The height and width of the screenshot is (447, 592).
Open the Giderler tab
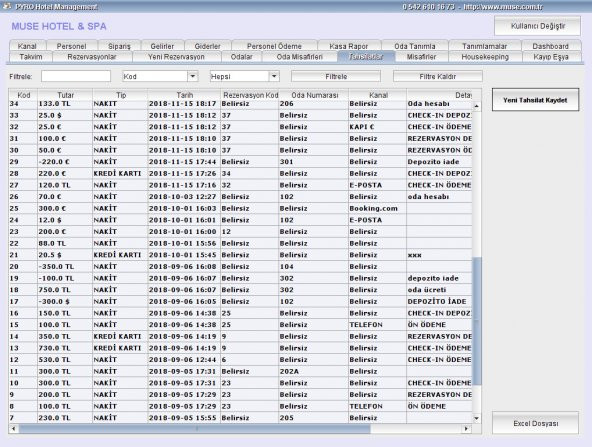(x=208, y=46)
